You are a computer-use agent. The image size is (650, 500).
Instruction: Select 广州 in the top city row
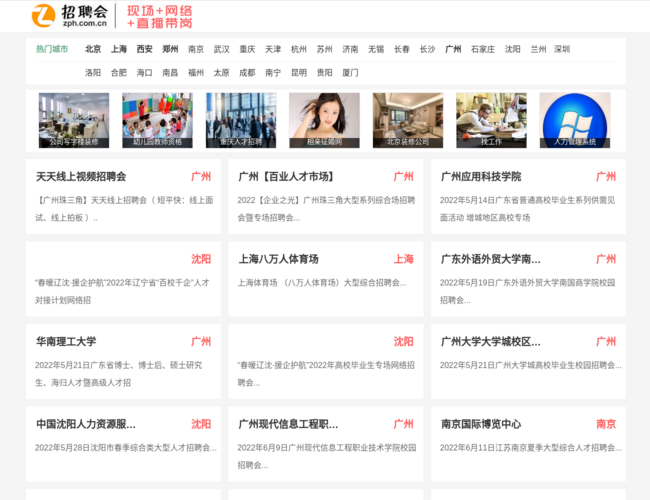point(453,49)
